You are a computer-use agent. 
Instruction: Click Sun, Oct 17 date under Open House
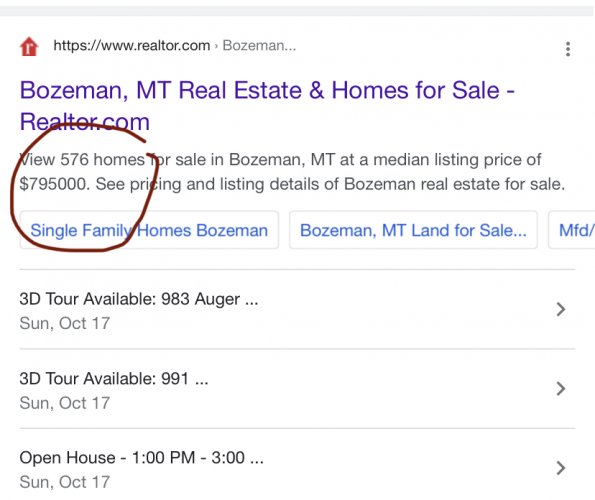click(x=65, y=482)
